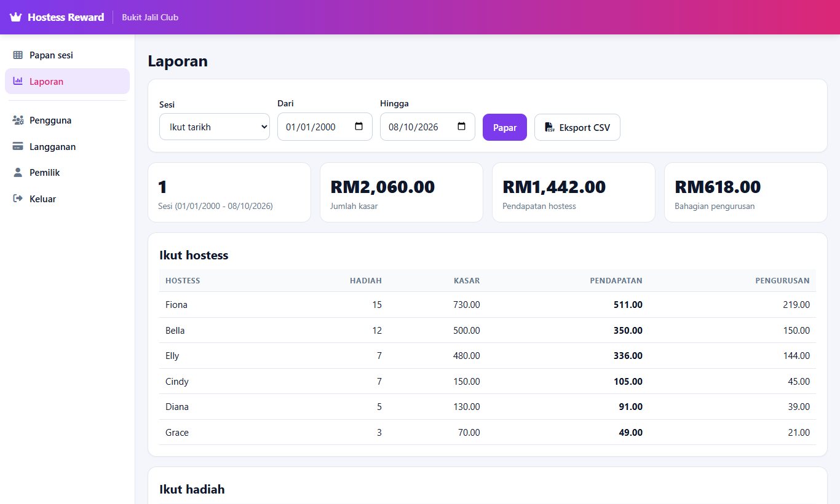Click the CSV file icon on the Eksport CSV button
This screenshot has width=840, height=504.
click(x=550, y=127)
